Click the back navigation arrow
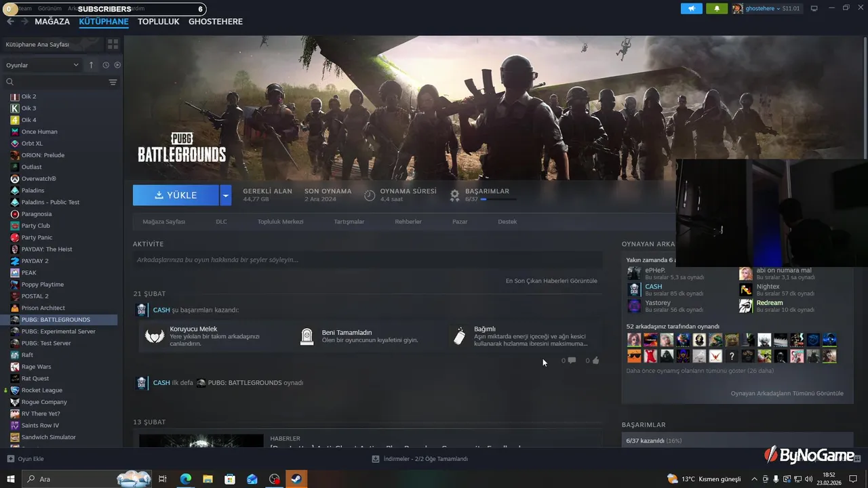This screenshot has height=488, width=868. 10,22
